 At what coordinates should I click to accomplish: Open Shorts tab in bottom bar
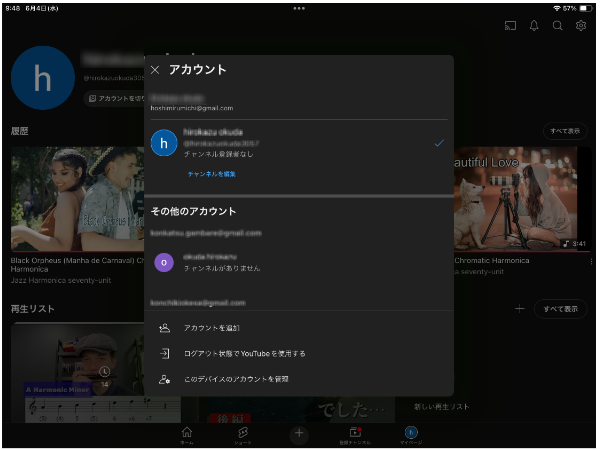pyautogui.click(x=243, y=435)
